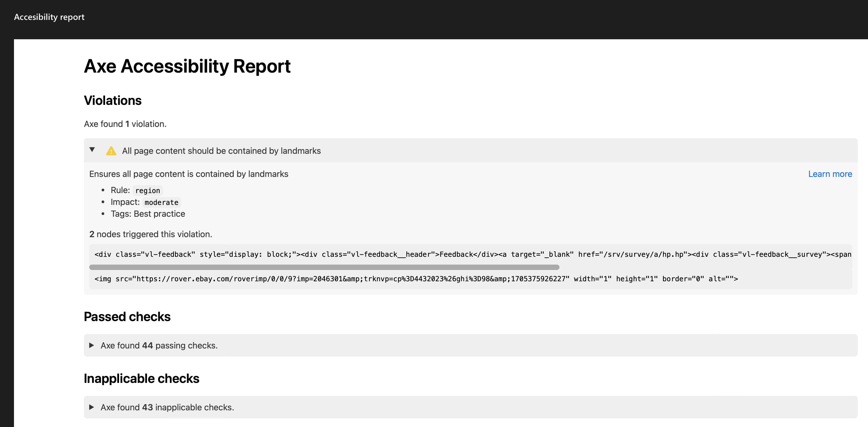This screenshot has height=427, width=868.
Task: Click the rover.ebay.com img code snippet
Action: [416, 279]
